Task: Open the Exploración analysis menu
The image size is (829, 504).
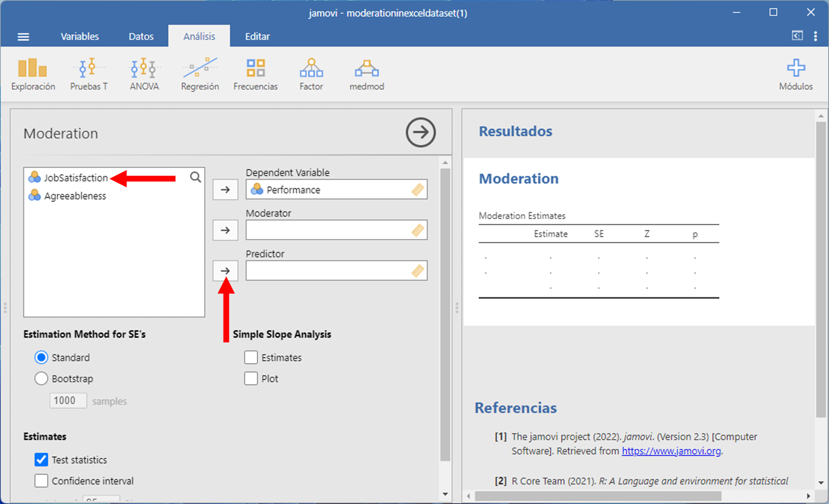Action: pos(33,74)
